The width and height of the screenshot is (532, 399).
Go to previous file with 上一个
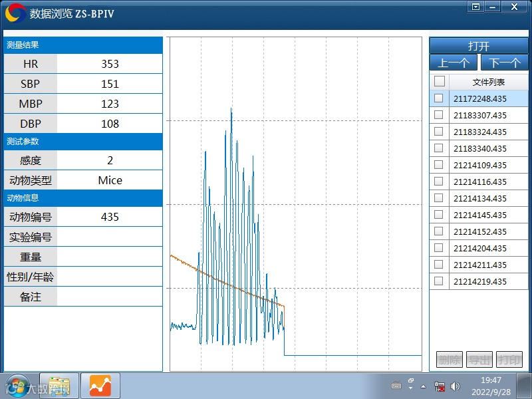[x=454, y=63]
